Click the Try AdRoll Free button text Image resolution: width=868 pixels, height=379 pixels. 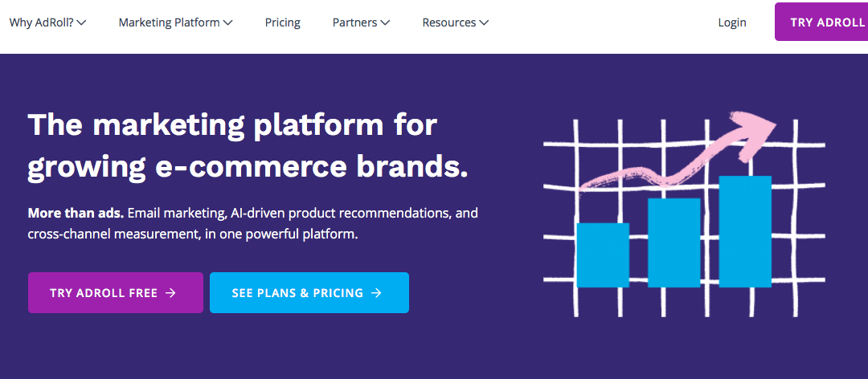click(104, 293)
